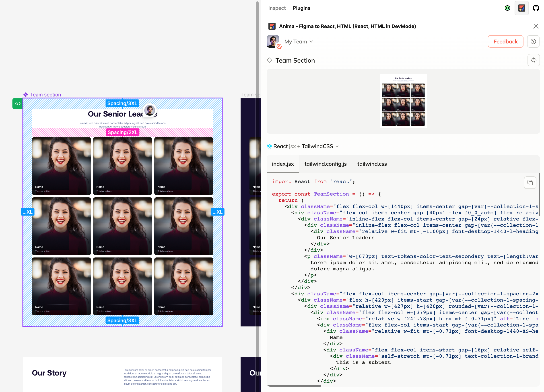
Task: Click the Team section component diamond icon
Action: (x=26, y=95)
